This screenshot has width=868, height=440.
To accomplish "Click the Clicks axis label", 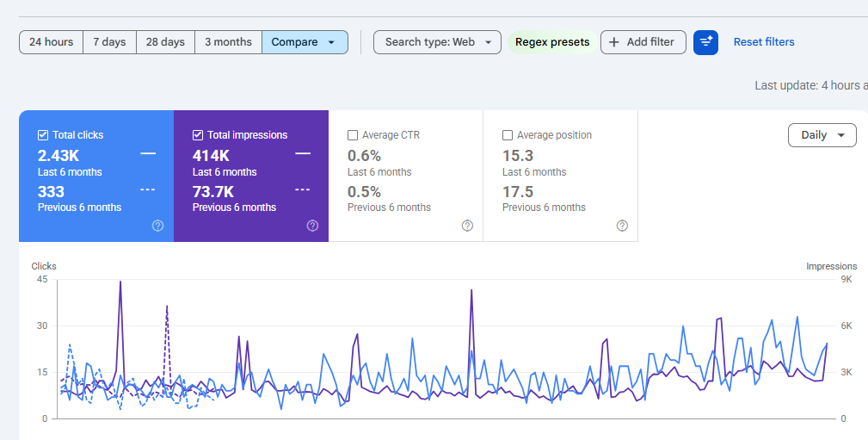I will click(x=44, y=266).
